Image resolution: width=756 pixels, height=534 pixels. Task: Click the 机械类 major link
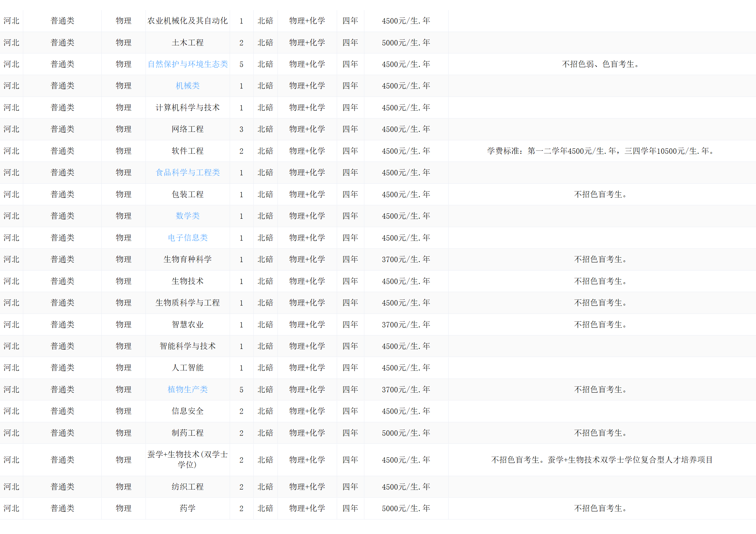[188, 86]
